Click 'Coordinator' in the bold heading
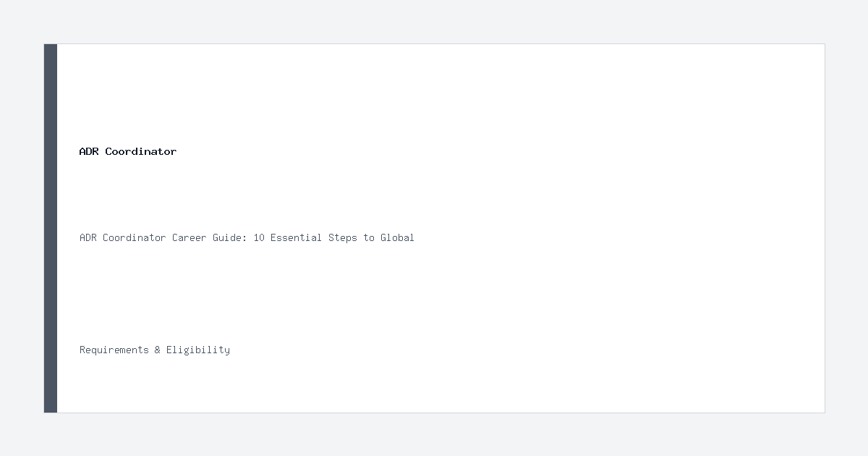868x456 pixels. point(141,151)
